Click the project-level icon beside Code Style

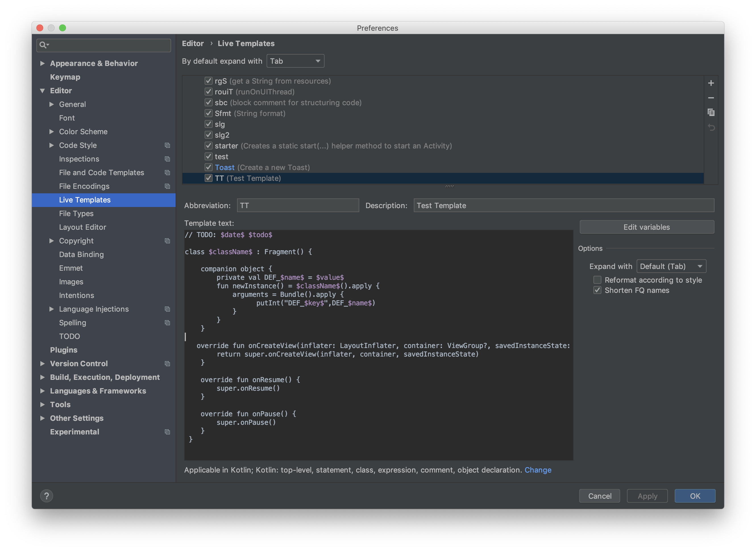(167, 145)
